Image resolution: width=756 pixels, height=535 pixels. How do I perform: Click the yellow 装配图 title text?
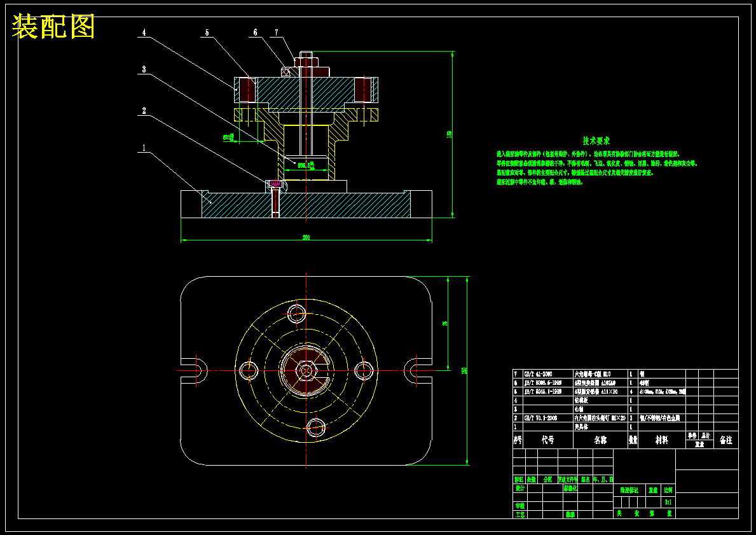[x=53, y=27]
